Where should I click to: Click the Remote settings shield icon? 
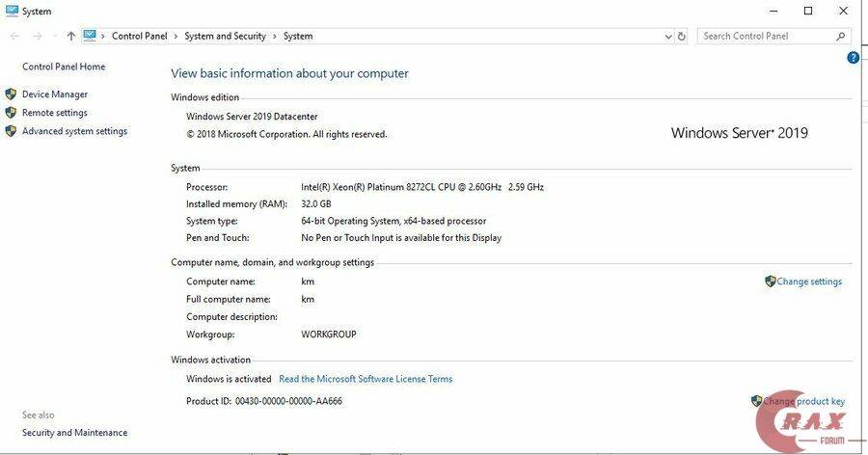click(11, 113)
